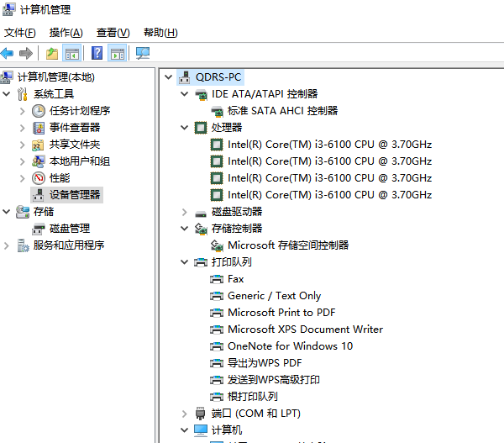
Task: Select Generic / Text Only printer
Action: coord(274,295)
